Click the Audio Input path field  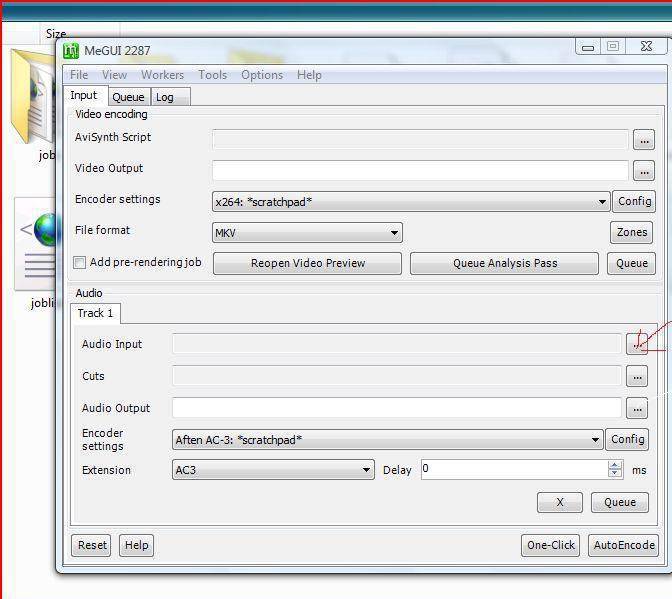397,344
